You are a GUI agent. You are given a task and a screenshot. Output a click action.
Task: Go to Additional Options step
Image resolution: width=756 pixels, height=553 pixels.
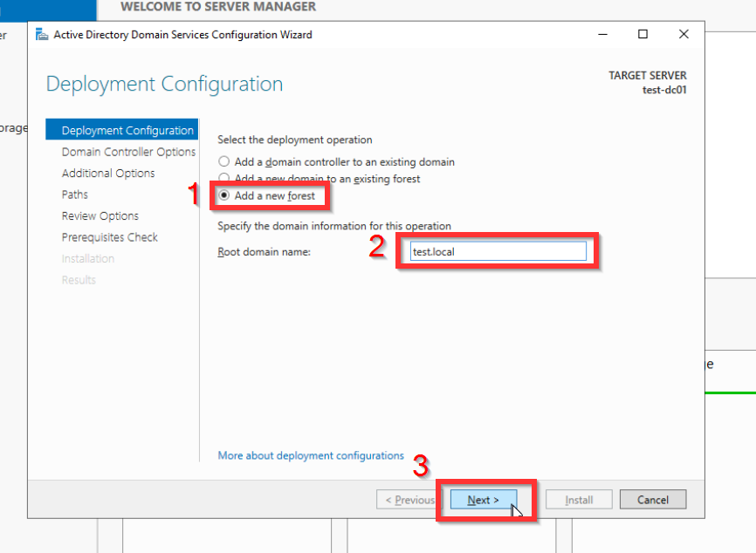point(108,173)
